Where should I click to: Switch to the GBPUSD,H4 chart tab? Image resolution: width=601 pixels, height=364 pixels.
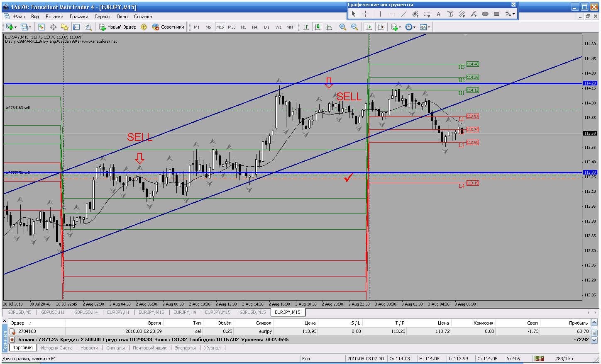coord(86,312)
